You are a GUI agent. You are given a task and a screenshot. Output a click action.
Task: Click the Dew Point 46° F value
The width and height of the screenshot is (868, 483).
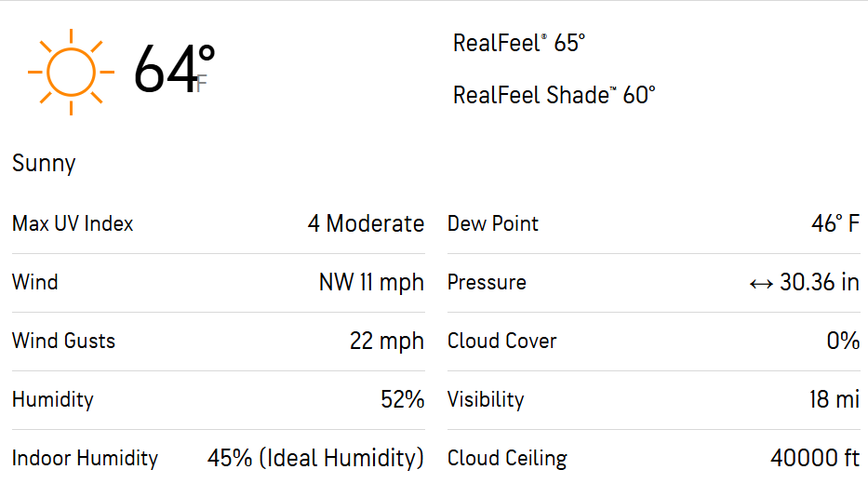tap(835, 223)
